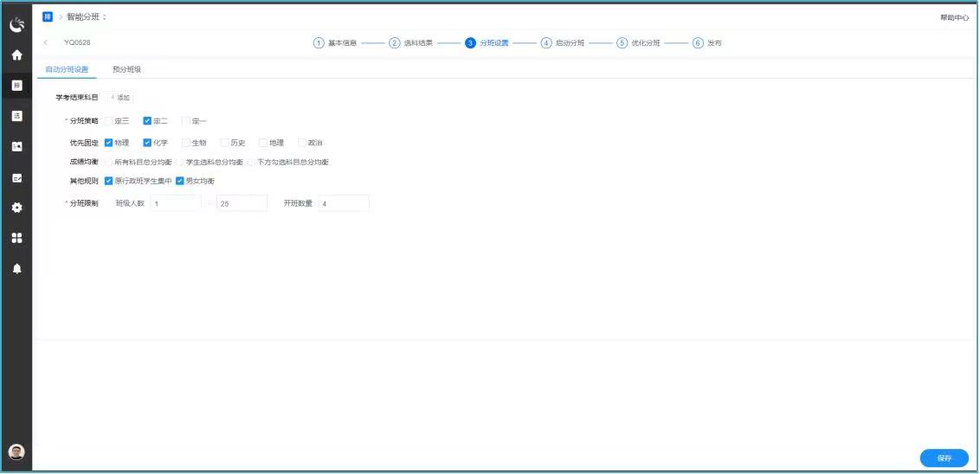Select 所有科目总分均衡 option
This screenshot has width=980, height=474.
click(x=109, y=163)
